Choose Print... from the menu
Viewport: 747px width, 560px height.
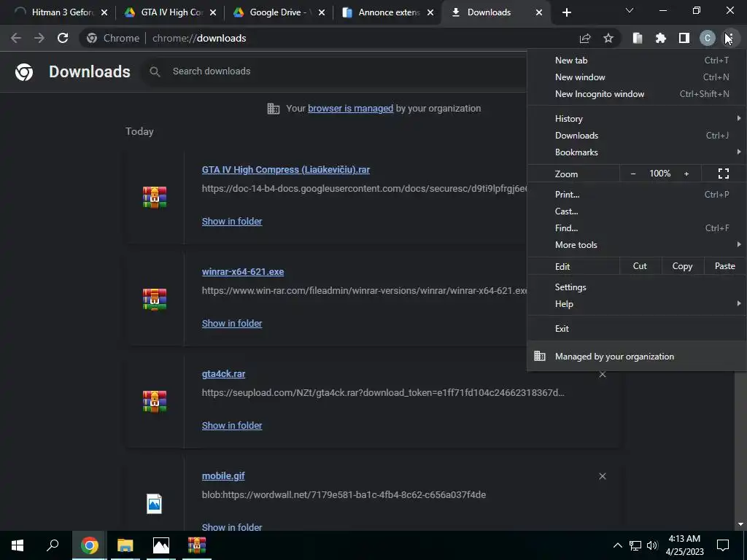click(x=637, y=194)
